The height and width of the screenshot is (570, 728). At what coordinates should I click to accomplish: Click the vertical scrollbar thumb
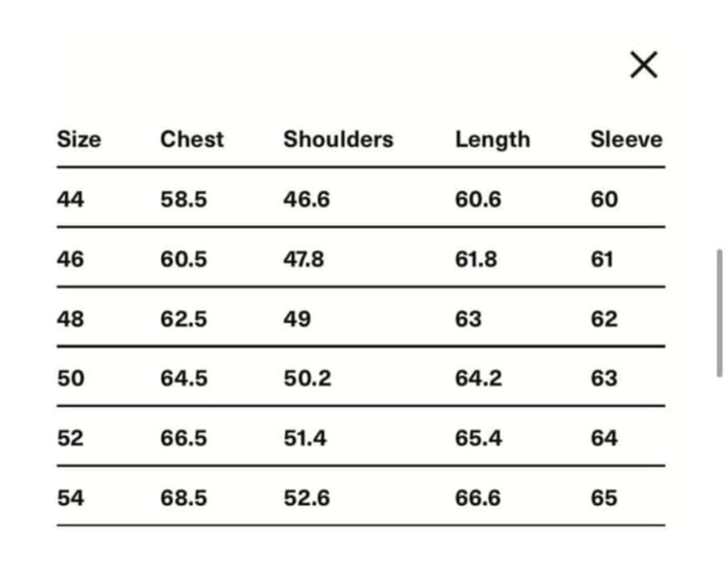coord(719,312)
